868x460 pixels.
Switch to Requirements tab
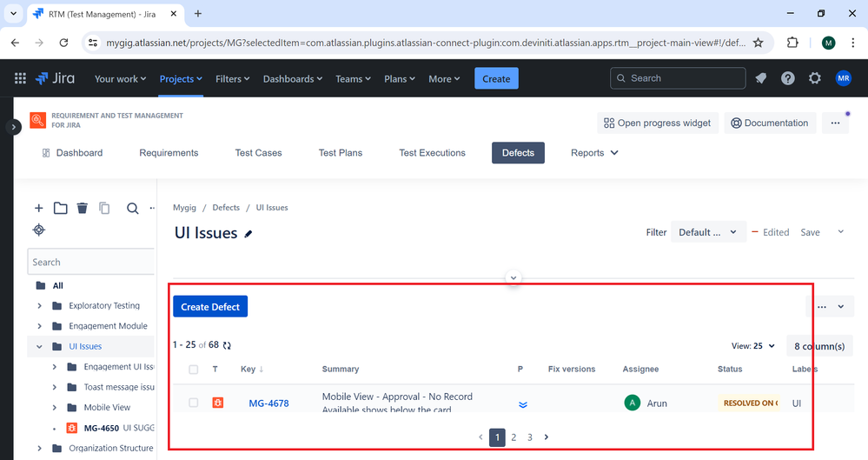[x=169, y=153]
